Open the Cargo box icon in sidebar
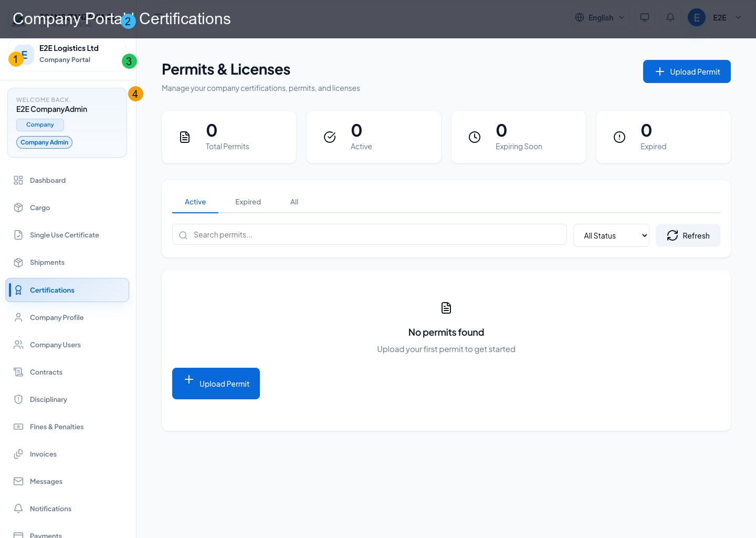Image resolution: width=756 pixels, height=538 pixels. pos(18,208)
